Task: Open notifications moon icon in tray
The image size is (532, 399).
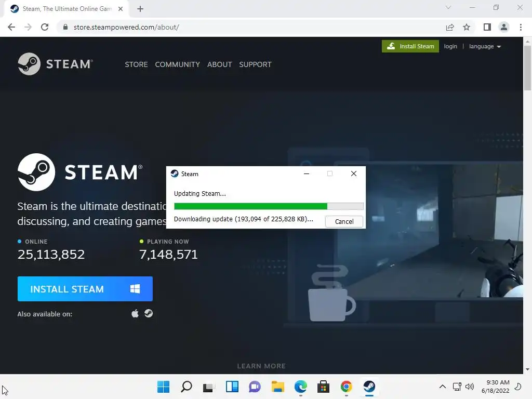Action: click(518, 387)
